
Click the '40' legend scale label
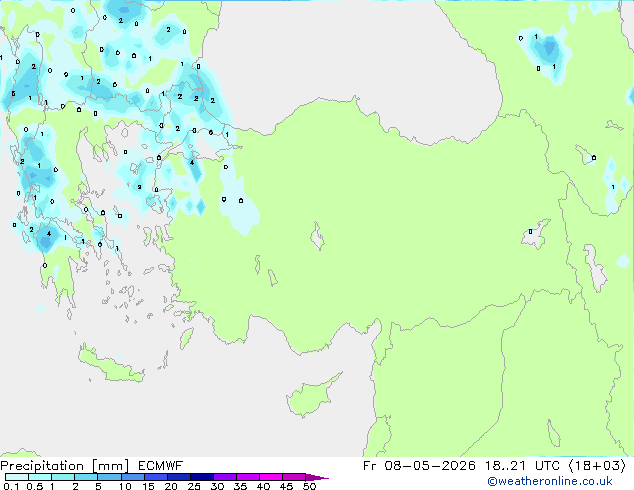(x=263, y=486)
